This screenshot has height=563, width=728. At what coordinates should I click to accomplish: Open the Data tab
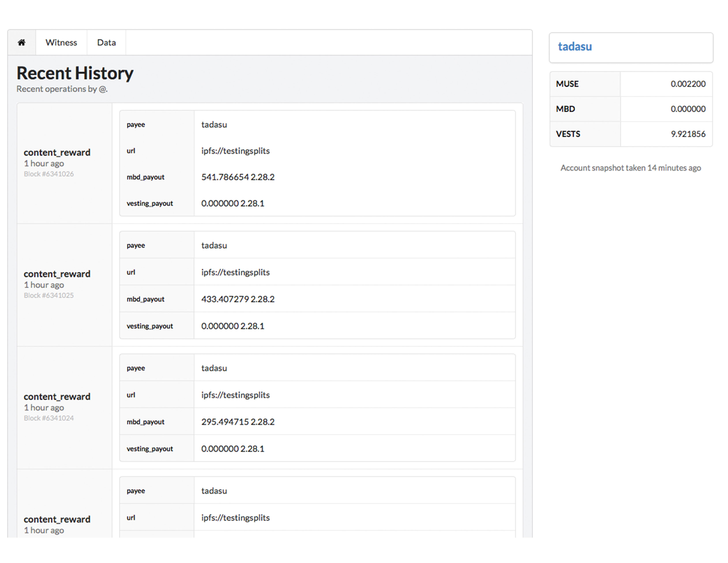click(x=106, y=42)
